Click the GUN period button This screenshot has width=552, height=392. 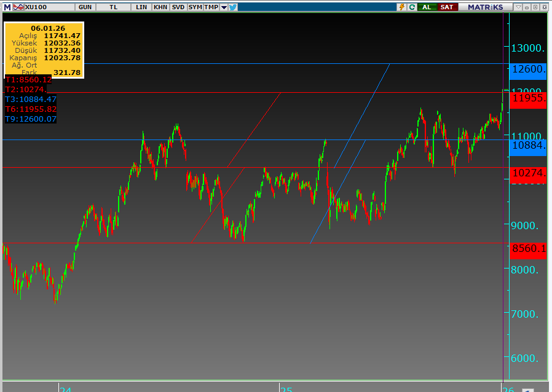pyautogui.click(x=85, y=7)
